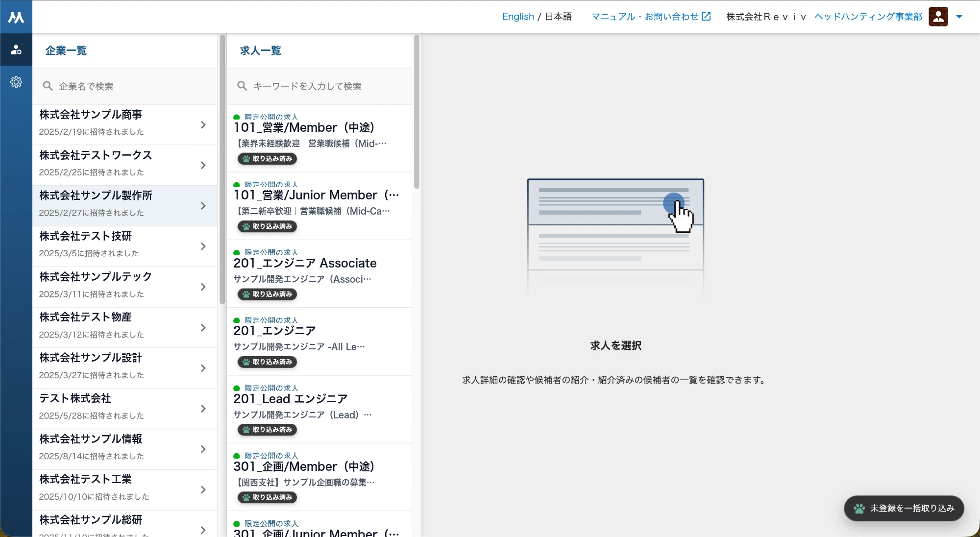This screenshot has height=537, width=980.
Task: Click ヘッドハンティング事業部 link in header
Action: point(868,17)
